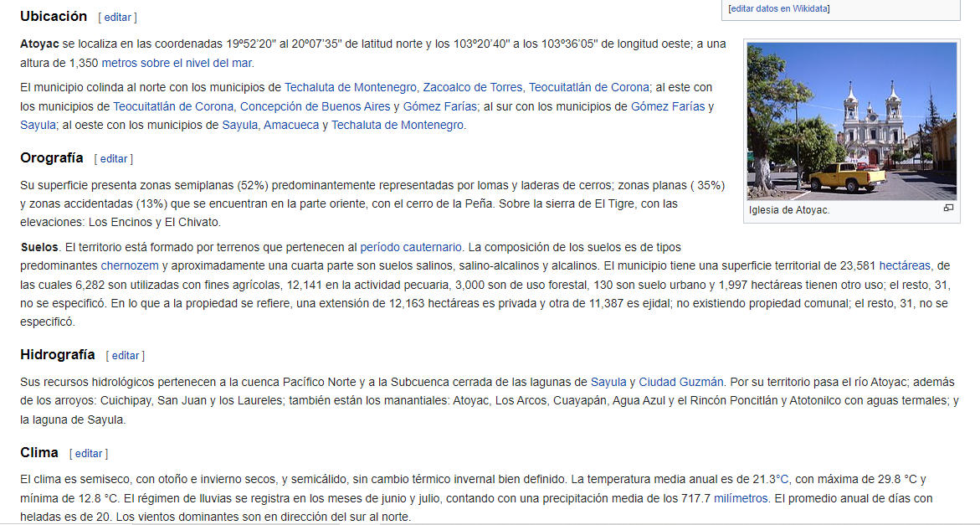Open the Concepción de Buenos Aires link
Viewport: 980px width, 525px height.
(x=315, y=107)
